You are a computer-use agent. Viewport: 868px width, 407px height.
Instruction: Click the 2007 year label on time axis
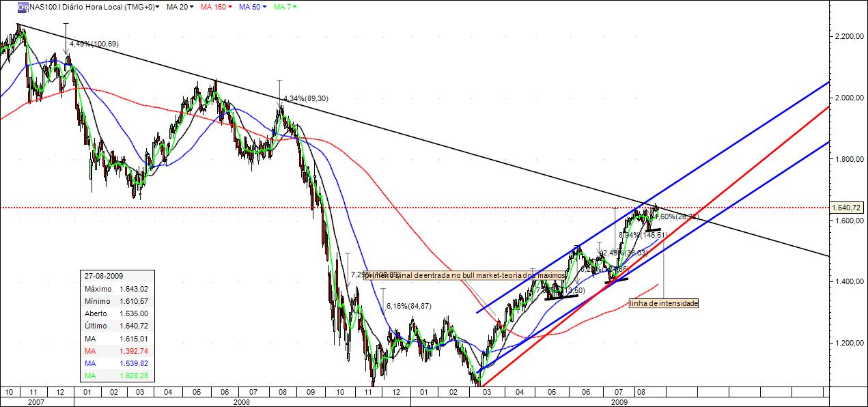tap(35, 402)
